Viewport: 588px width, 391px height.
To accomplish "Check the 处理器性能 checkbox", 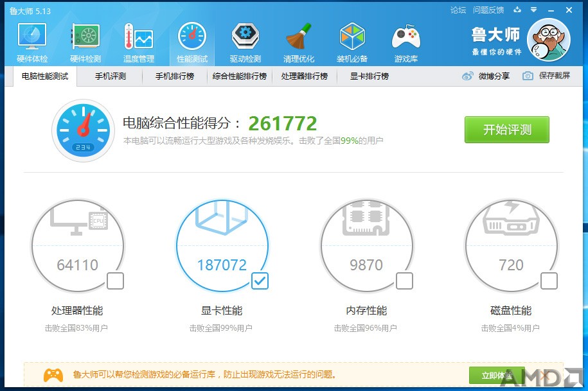I will tap(115, 281).
